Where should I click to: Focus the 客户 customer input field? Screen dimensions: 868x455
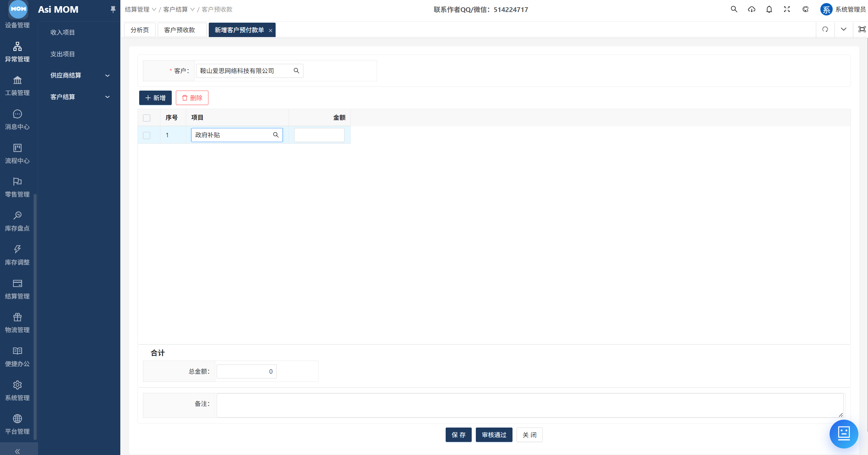pos(249,71)
